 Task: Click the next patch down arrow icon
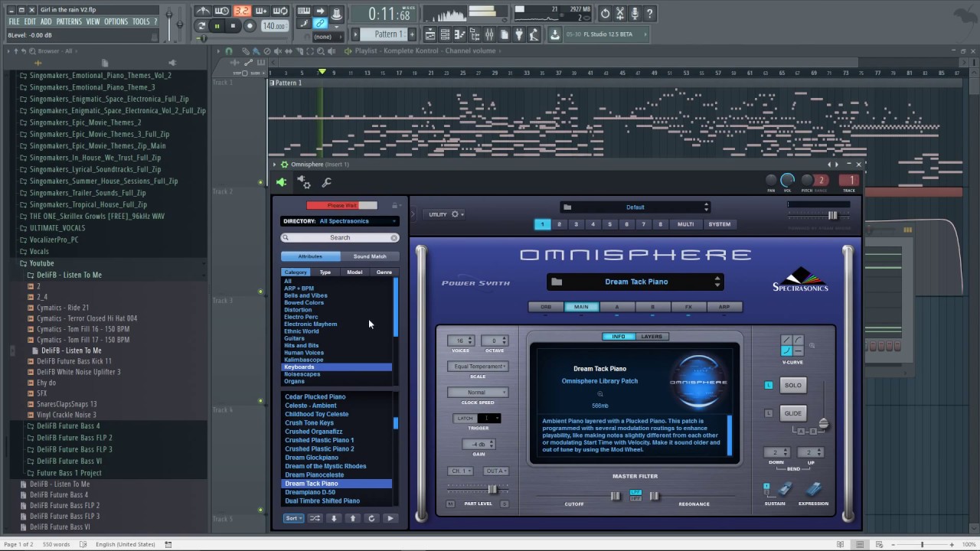(334, 518)
